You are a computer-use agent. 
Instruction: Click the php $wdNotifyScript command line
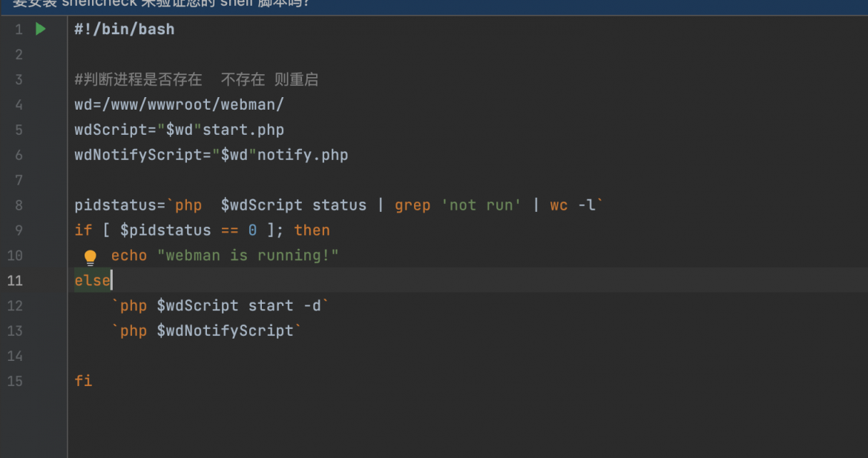pyautogui.click(x=206, y=331)
